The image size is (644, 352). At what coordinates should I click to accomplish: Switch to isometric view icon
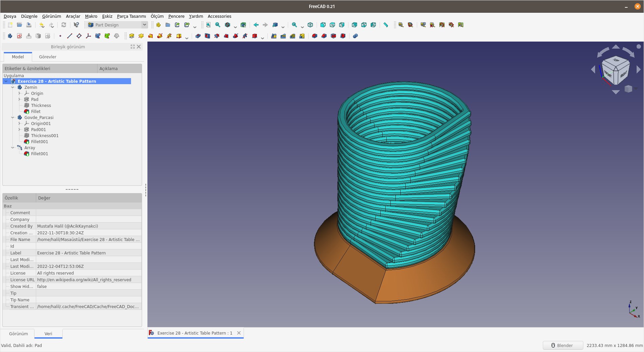click(310, 25)
